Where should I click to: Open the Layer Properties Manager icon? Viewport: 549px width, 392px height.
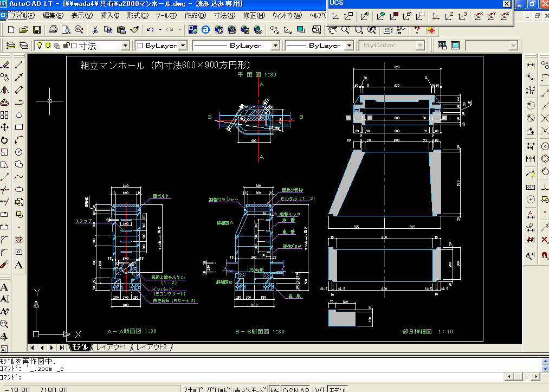point(11,46)
